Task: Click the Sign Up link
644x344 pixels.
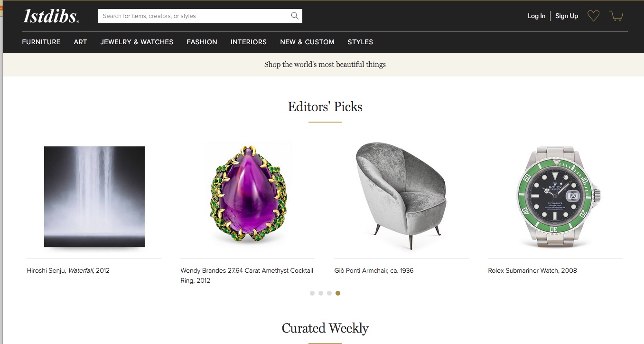Action: coord(567,16)
